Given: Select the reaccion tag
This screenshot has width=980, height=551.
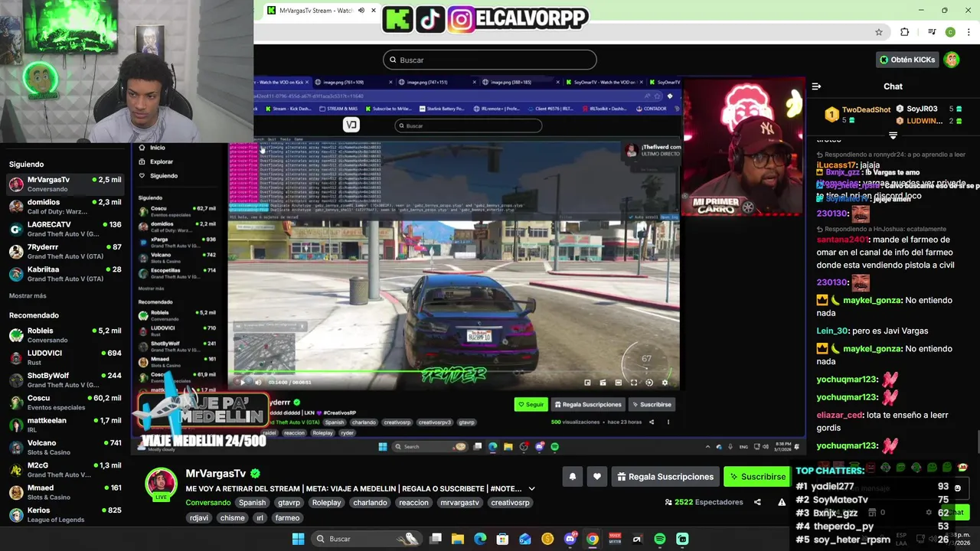Looking at the screenshot, I should [413, 503].
